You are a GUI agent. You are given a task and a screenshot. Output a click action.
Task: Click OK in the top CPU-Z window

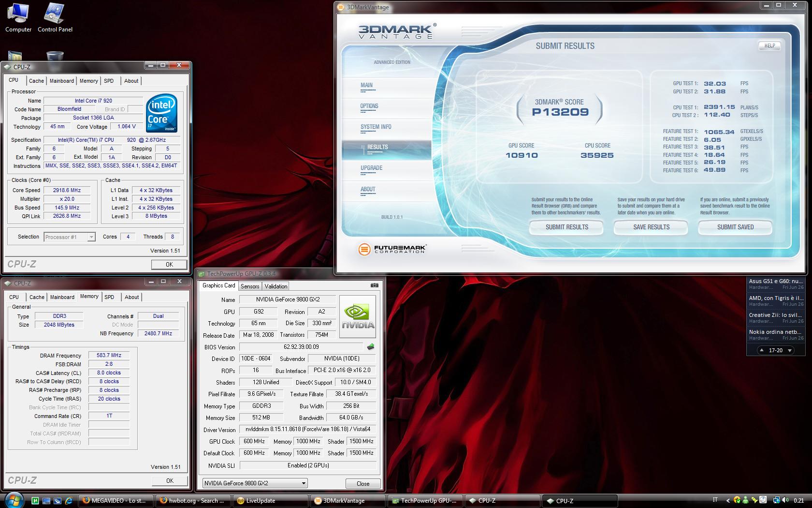(169, 264)
